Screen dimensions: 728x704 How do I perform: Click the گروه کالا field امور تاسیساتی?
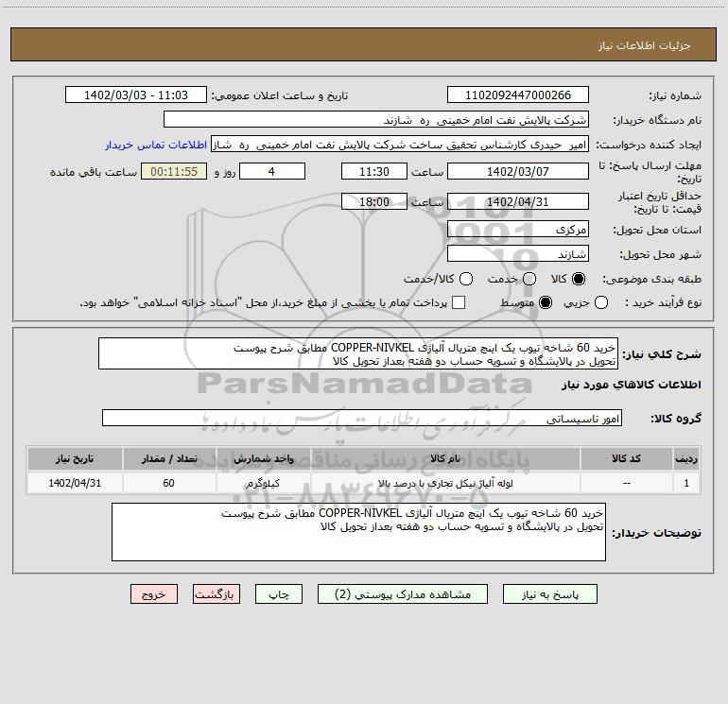362,419
